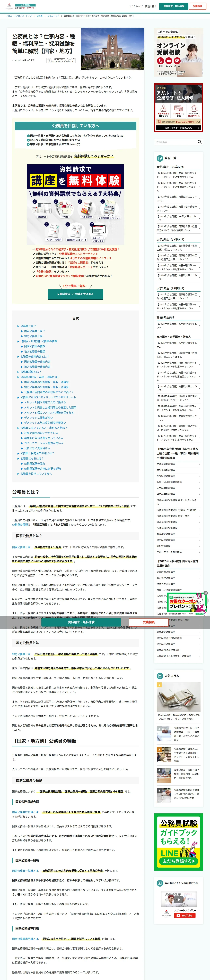Go to コラムトップ breadcrumb link
Screen dimensions: 210x980
[x=53, y=16]
